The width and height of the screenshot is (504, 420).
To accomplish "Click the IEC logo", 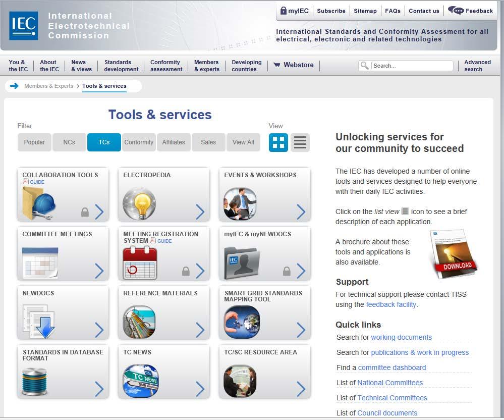I will (x=24, y=26).
